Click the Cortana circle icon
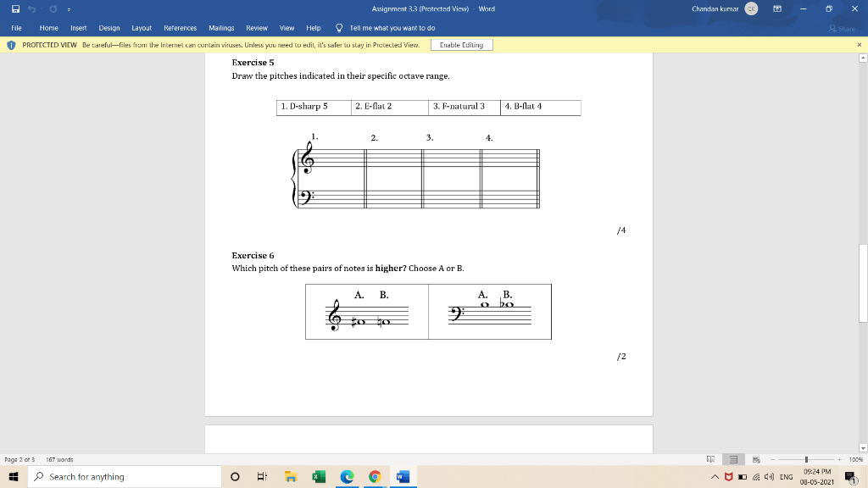This screenshot has height=488, width=868. pos(235,476)
